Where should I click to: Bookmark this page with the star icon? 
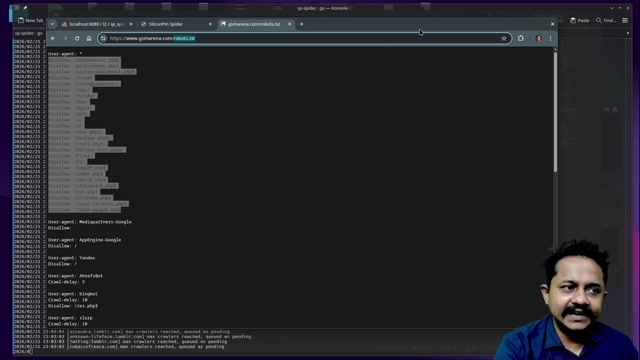click(504, 38)
